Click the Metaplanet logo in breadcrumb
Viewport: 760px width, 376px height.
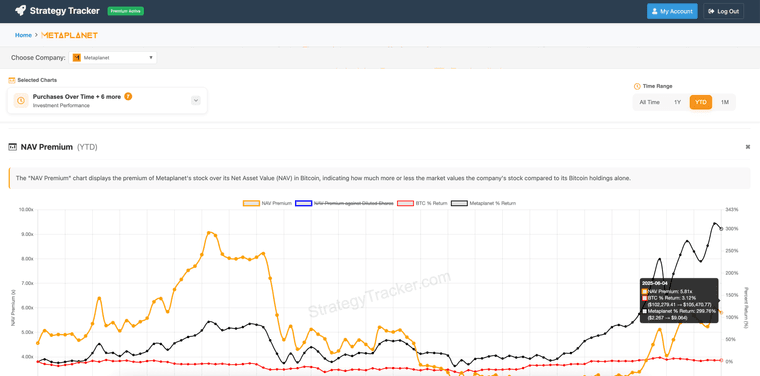tap(69, 35)
